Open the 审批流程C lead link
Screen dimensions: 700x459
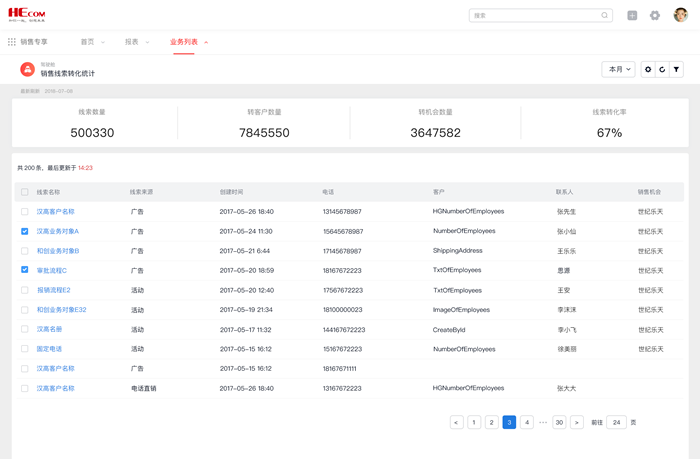(x=52, y=270)
